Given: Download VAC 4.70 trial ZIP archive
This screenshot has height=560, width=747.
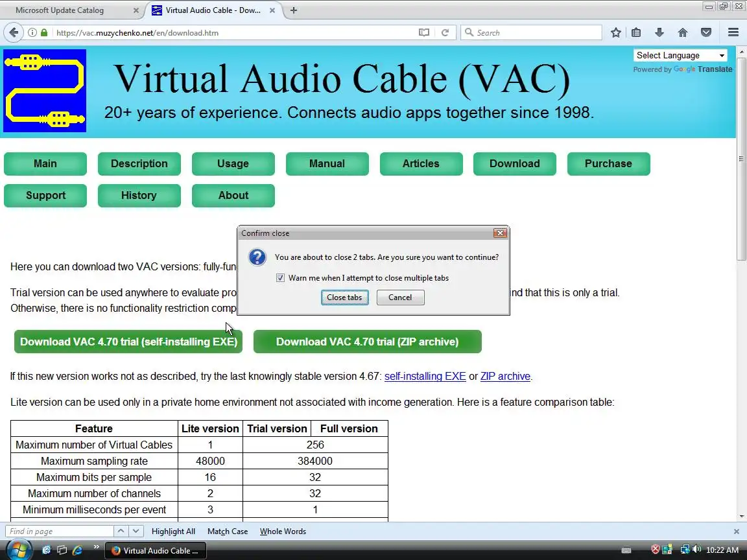Looking at the screenshot, I should [x=367, y=342].
